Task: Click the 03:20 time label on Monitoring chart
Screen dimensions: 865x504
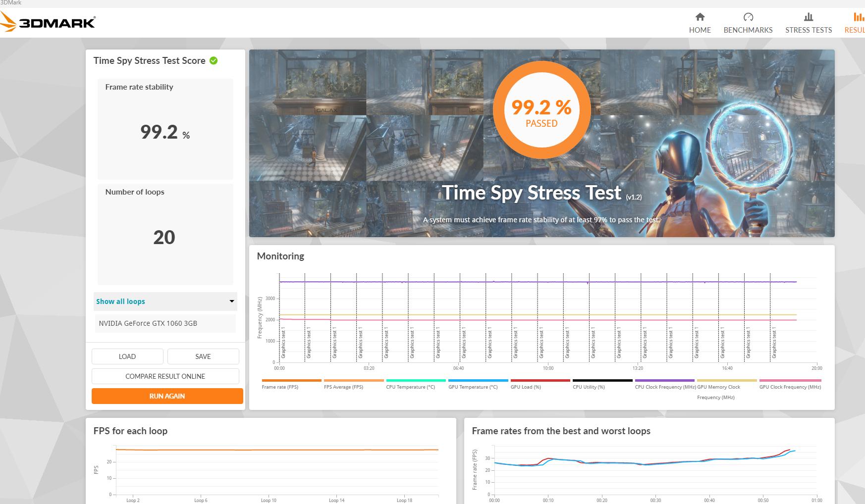Action: pos(369,368)
